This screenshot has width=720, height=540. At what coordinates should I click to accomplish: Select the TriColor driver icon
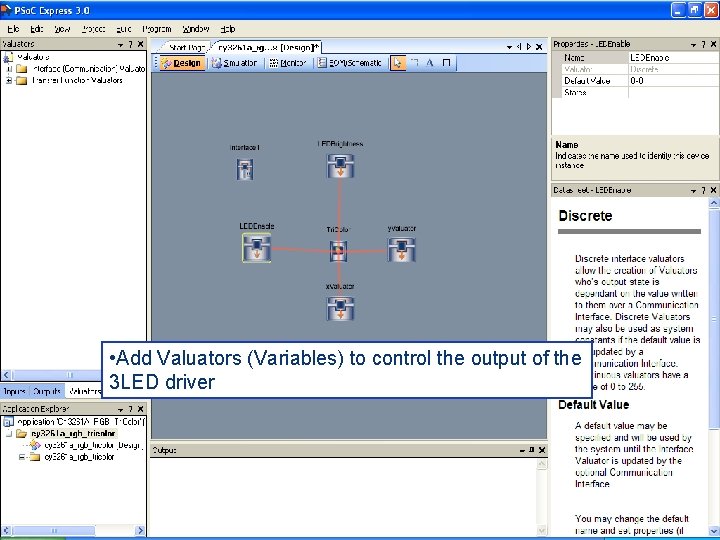click(338, 251)
